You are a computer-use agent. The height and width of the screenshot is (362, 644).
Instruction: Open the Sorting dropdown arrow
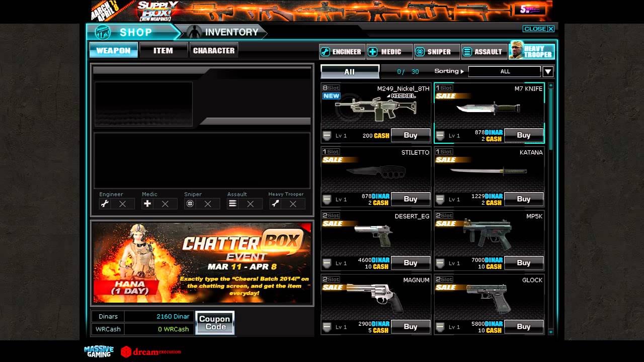548,71
